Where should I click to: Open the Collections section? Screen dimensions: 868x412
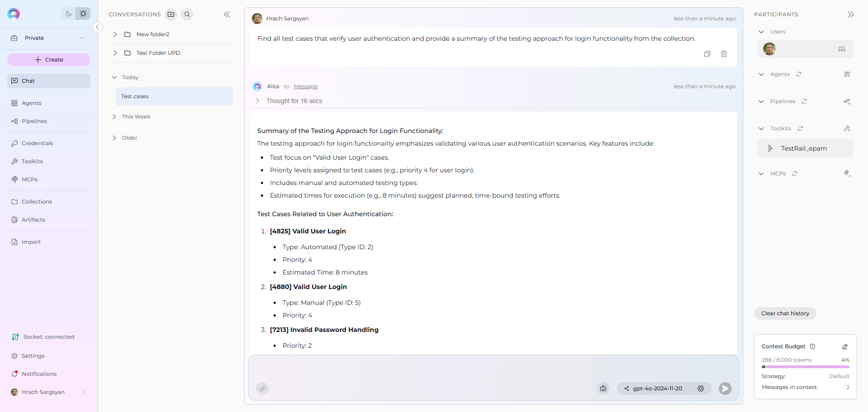point(37,201)
